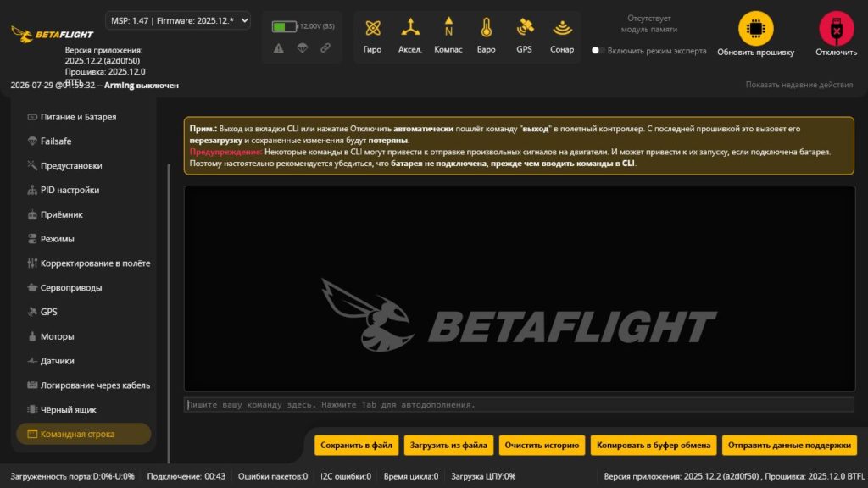The image size is (868, 488).
Task: Click Загрузка ЦПУ:0% status text
Action: [x=483, y=476]
